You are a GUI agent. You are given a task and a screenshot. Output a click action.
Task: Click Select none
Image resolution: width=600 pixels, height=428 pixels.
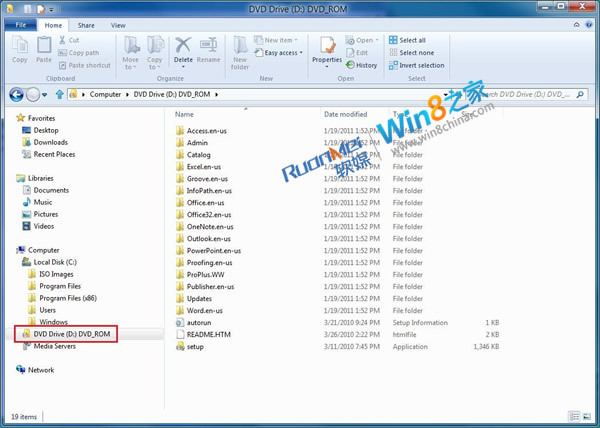click(x=411, y=53)
